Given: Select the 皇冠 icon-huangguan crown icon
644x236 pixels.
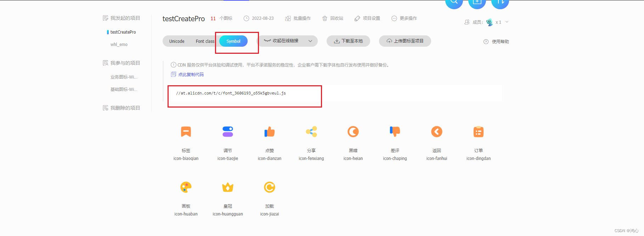Looking at the screenshot, I should 228,187.
